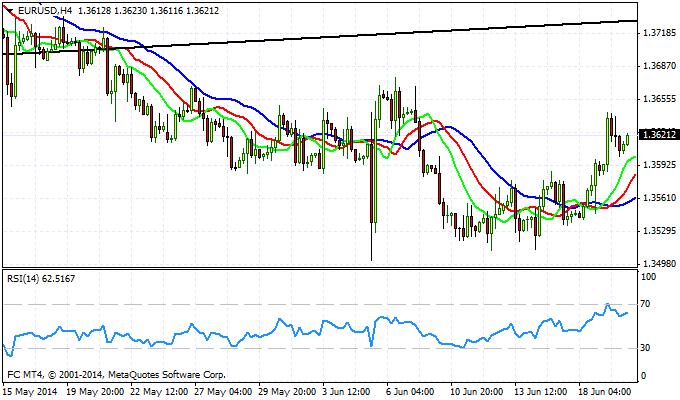Viewport: 680px width, 400px height.
Task: Click price axis value 1.36555
Action: click(660, 99)
